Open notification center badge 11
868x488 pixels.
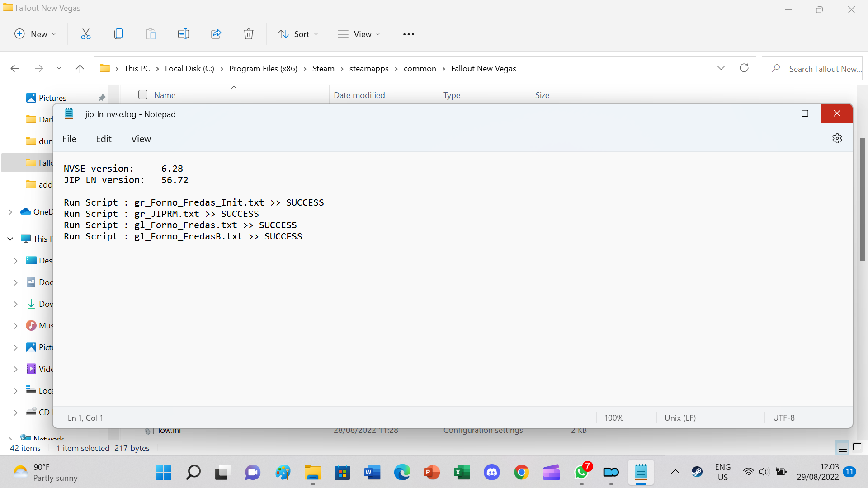point(850,472)
